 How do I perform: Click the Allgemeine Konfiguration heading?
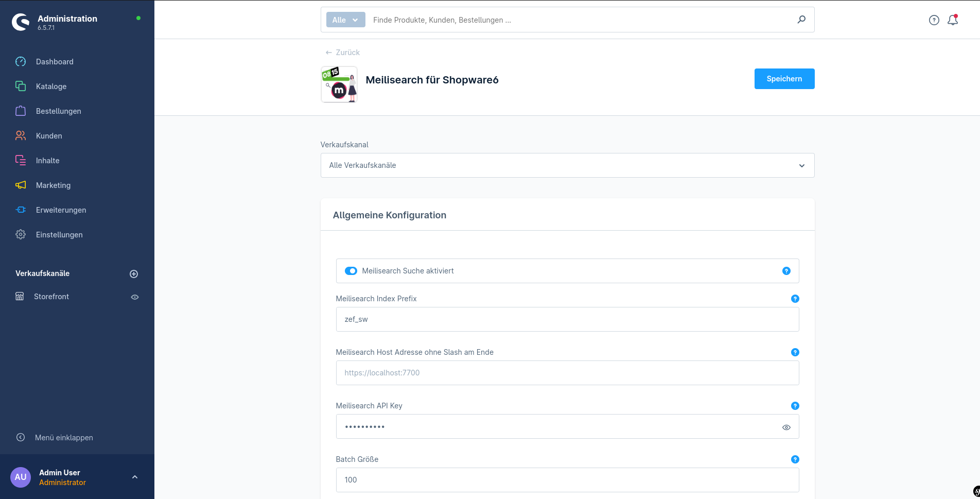(390, 215)
